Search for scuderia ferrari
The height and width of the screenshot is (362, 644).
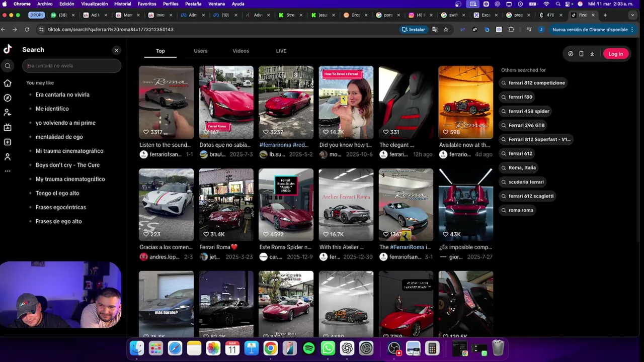pyautogui.click(x=522, y=182)
